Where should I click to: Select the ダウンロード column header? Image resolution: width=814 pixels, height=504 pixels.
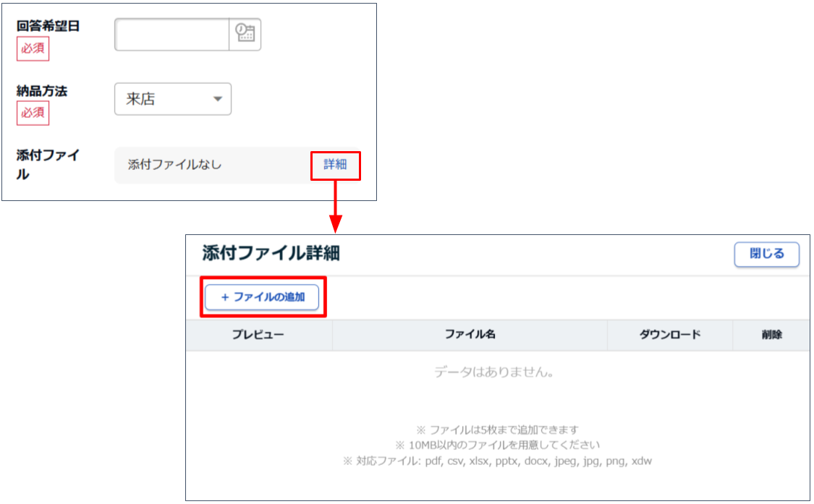[x=670, y=335]
